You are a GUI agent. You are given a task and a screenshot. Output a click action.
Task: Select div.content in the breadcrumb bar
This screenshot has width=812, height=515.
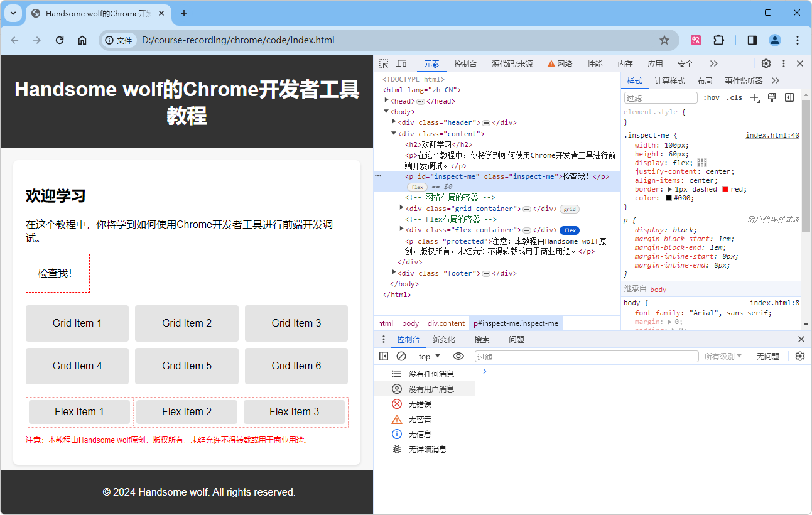pos(447,323)
